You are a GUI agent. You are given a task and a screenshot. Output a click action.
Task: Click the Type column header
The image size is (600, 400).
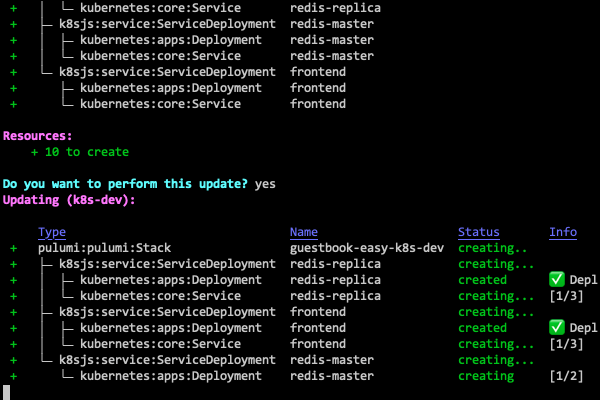[52, 232]
